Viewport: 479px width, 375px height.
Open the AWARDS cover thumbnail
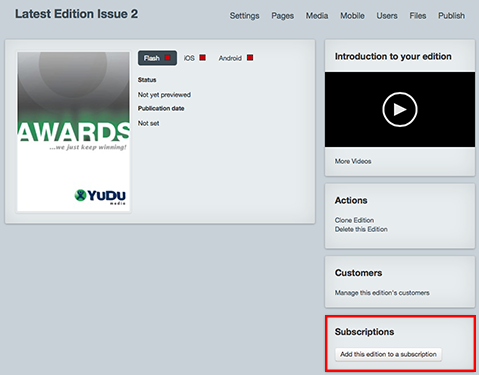pyautogui.click(x=74, y=131)
